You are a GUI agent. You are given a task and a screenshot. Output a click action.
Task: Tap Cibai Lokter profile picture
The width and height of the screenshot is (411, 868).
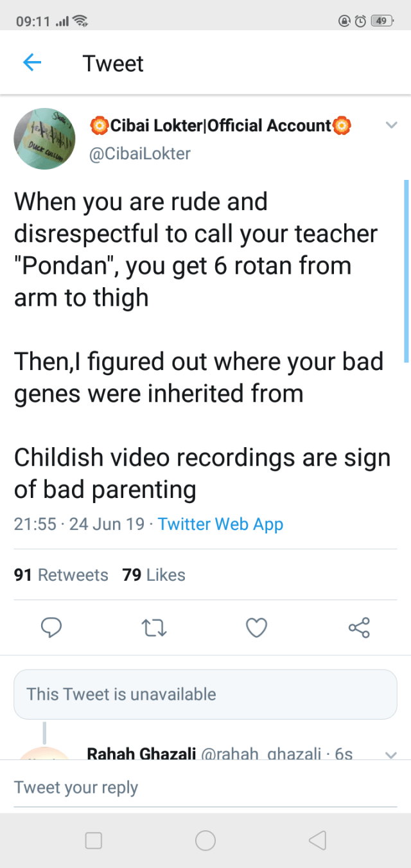[45, 139]
